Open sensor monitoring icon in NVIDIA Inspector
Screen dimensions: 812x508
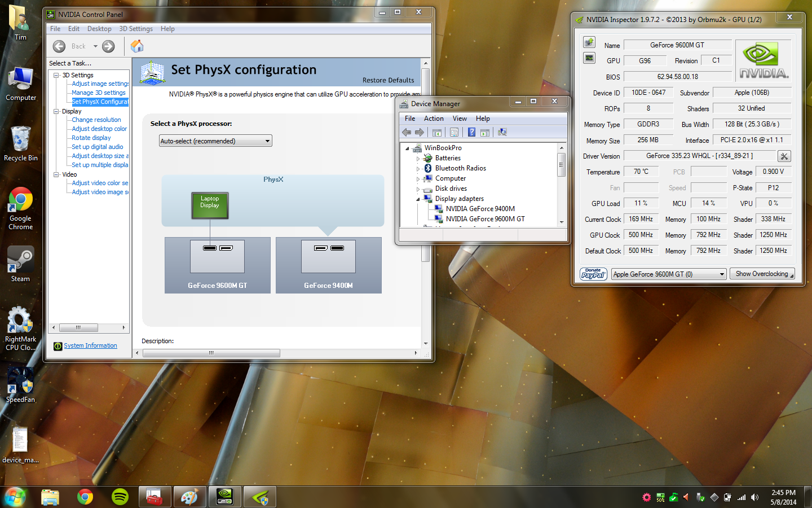(x=589, y=58)
